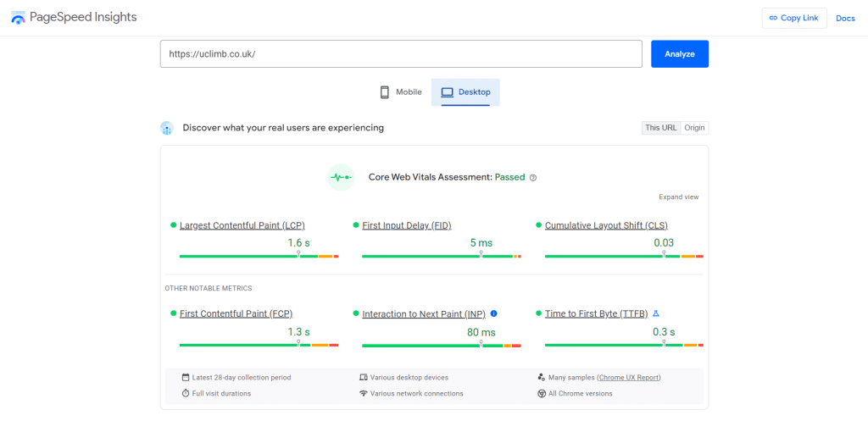868x421 pixels.
Task: Click the Full visit durations text
Action: pos(221,393)
